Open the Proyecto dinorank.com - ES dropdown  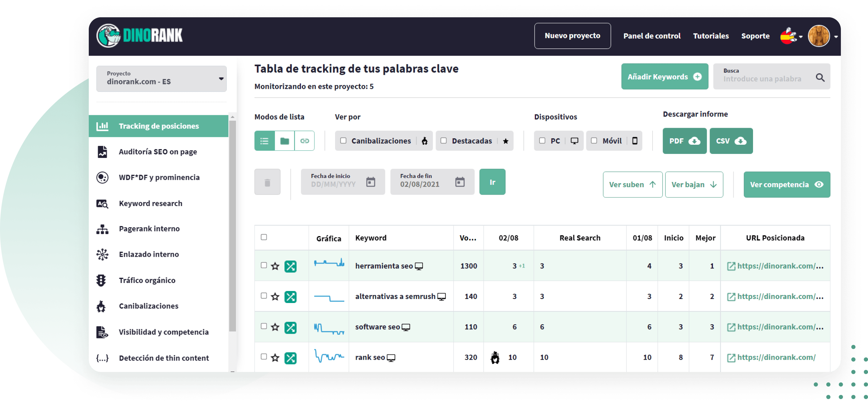tap(162, 79)
